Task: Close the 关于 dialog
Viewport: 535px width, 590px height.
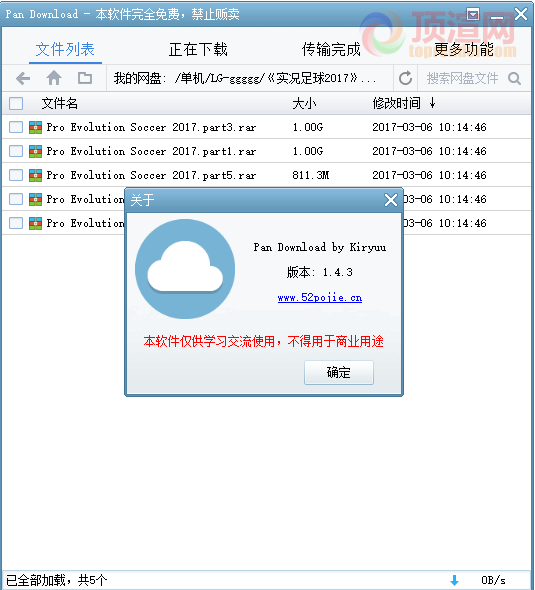Action: coord(391,200)
